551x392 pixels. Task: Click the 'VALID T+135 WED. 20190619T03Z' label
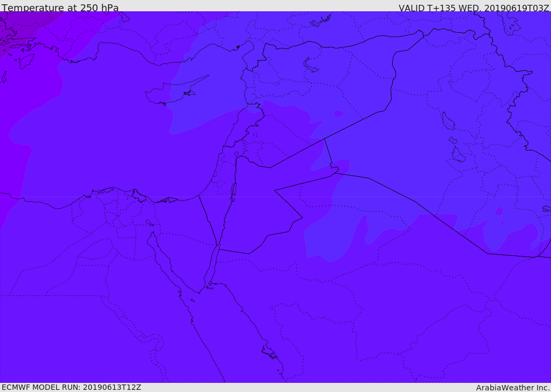474,8
